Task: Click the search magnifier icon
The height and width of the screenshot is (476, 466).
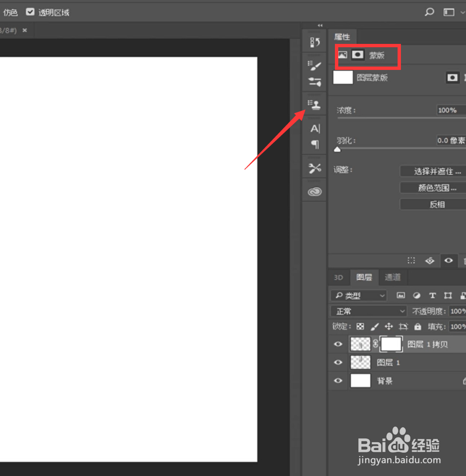Action: (x=429, y=12)
